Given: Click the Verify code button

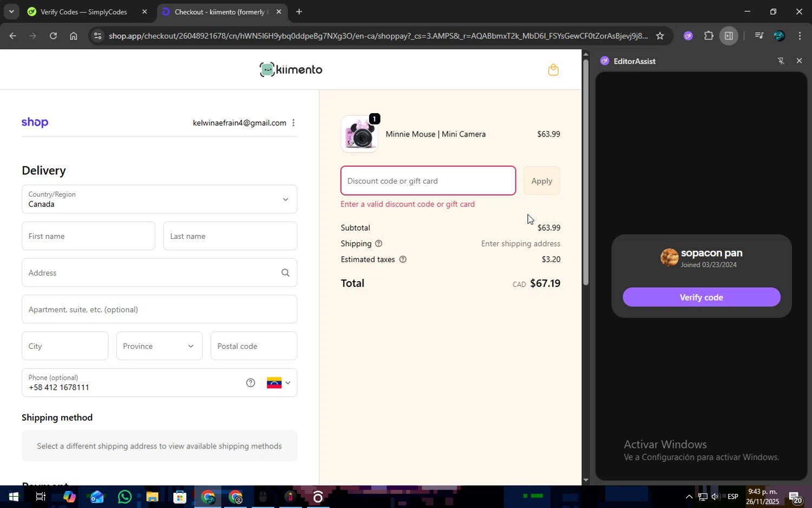Looking at the screenshot, I should [701, 297].
